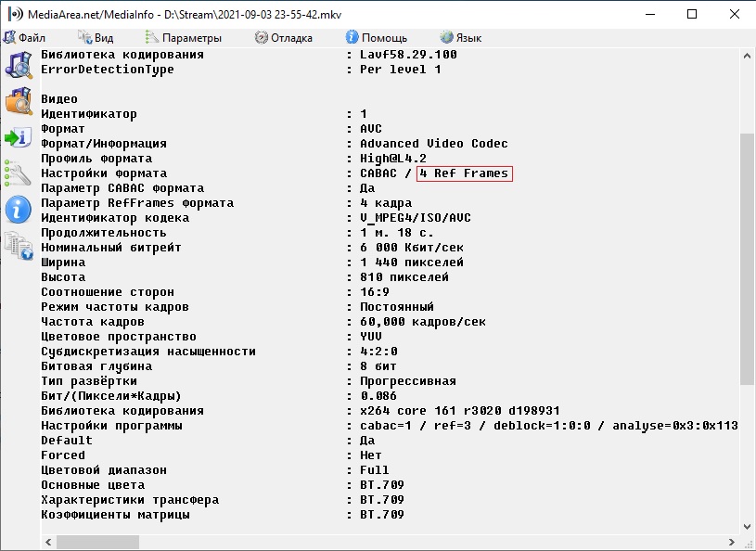Click the V_MPEG4/ISO/AVC codec identifier
Screen dimensions: 756x551
coord(416,218)
